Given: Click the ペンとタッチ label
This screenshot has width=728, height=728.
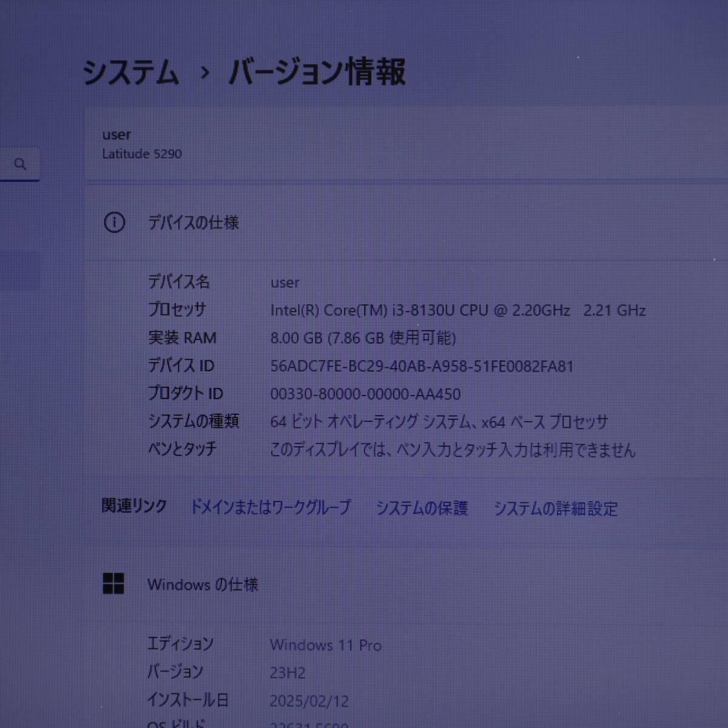Looking at the screenshot, I should [x=183, y=449].
